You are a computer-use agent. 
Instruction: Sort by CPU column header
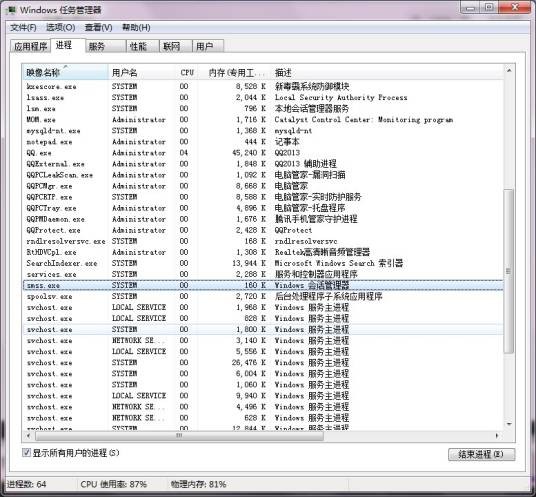187,72
